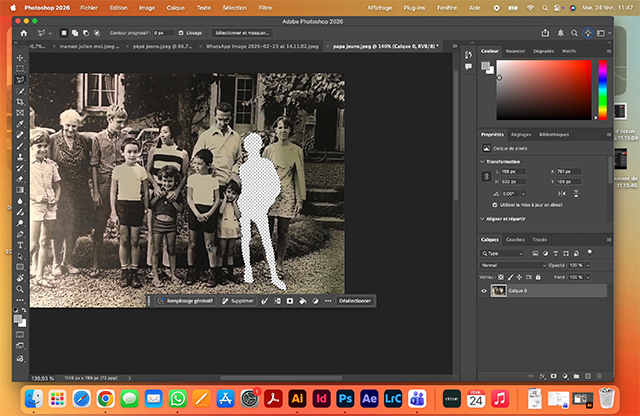This screenshot has height=416, width=640.
Task: Select the Zoom tool in toolbox
Action: click(x=20, y=289)
